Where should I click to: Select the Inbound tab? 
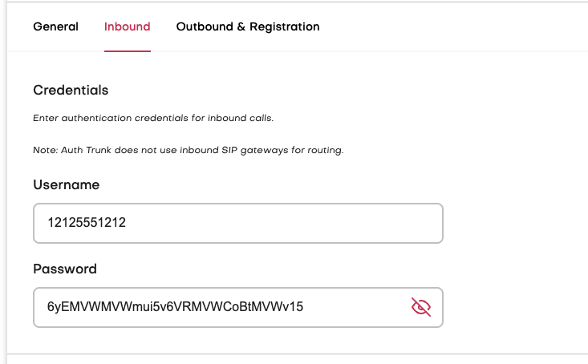[x=127, y=26]
